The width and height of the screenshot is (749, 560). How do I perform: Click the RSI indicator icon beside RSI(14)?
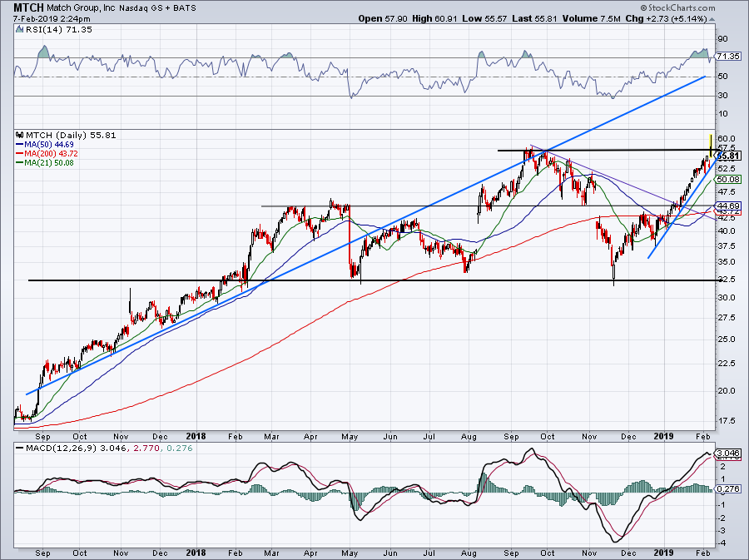click(x=19, y=30)
